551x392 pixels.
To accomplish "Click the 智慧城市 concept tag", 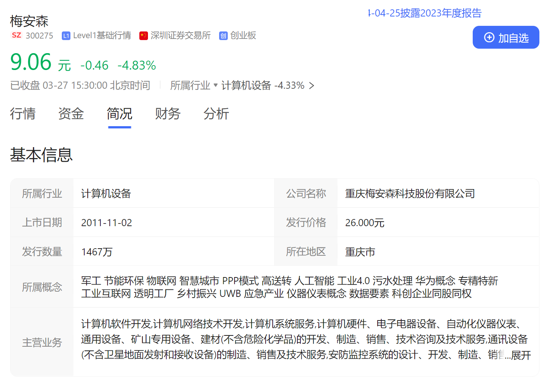I will coord(199,281).
